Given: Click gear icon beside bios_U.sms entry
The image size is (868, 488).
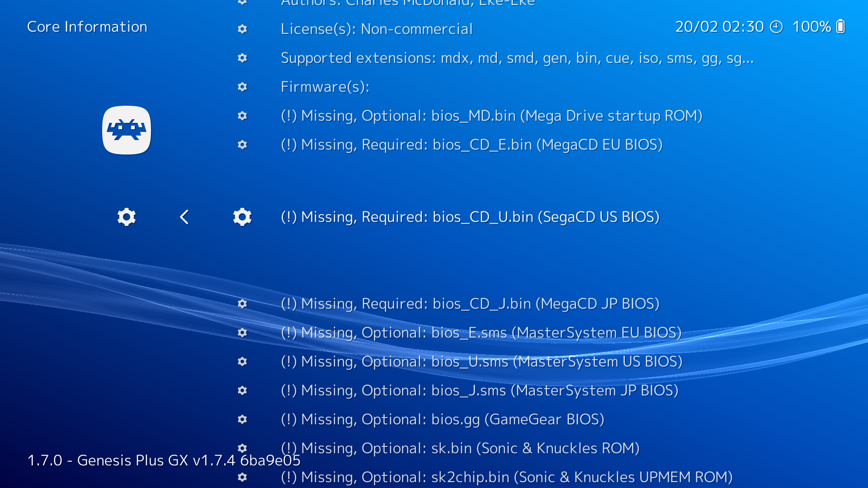Looking at the screenshot, I should (242, 361).
